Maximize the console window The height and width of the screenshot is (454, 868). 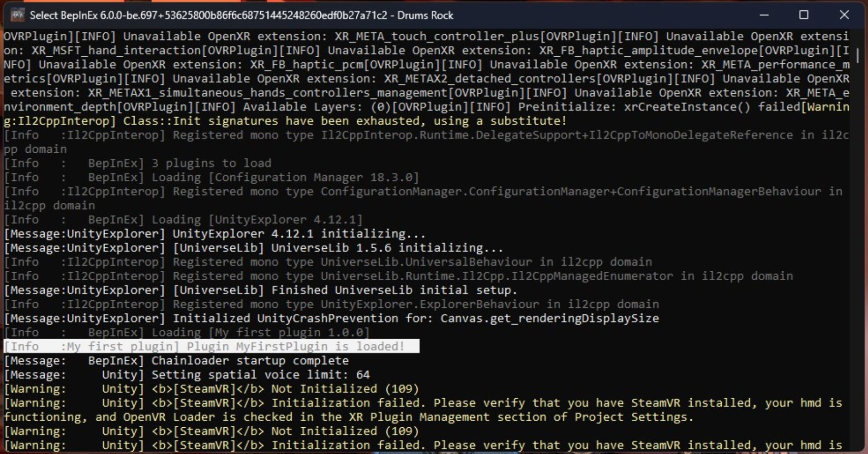[x=804, y=15]
